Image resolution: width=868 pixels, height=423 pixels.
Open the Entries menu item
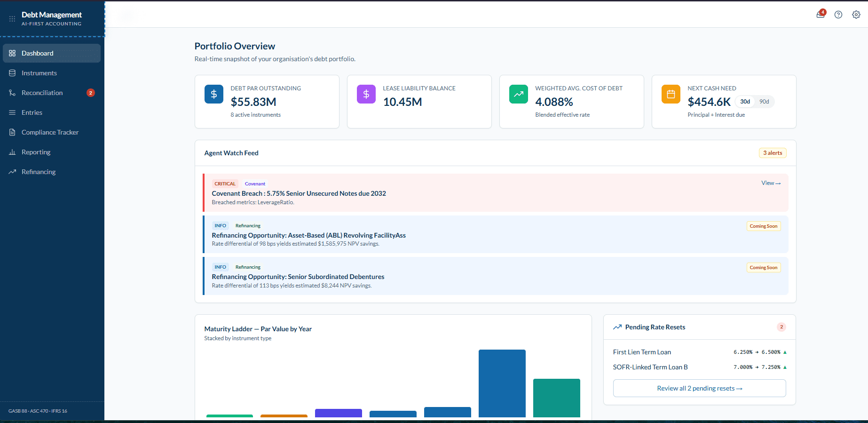point(52,112)
